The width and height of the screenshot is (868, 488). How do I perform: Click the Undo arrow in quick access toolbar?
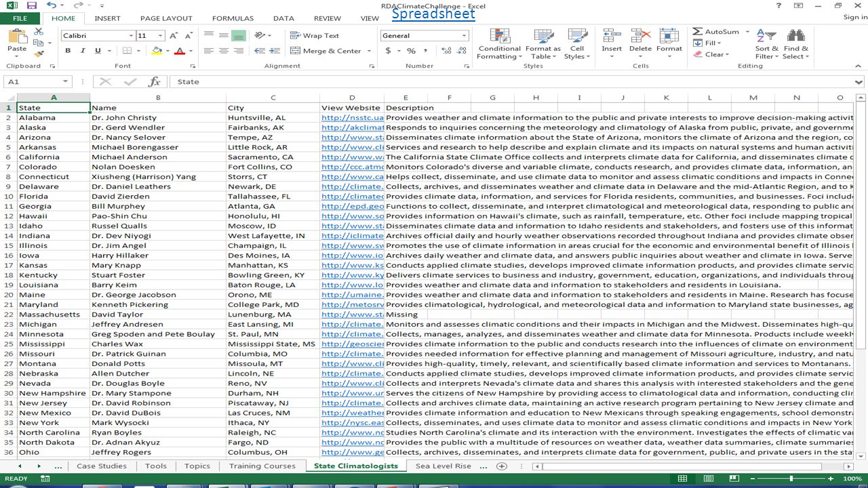[x=52, y=5]
